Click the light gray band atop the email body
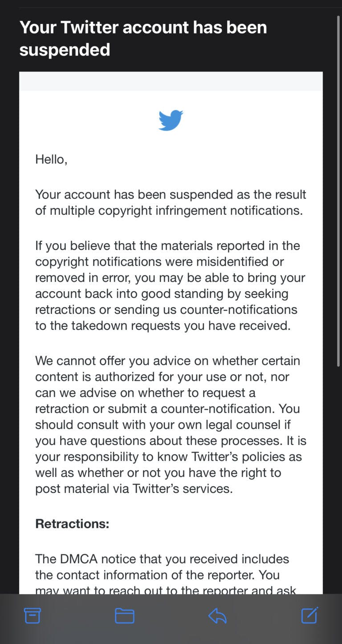The height and width of the screenshot is (644, 342). tap(171, 82)
